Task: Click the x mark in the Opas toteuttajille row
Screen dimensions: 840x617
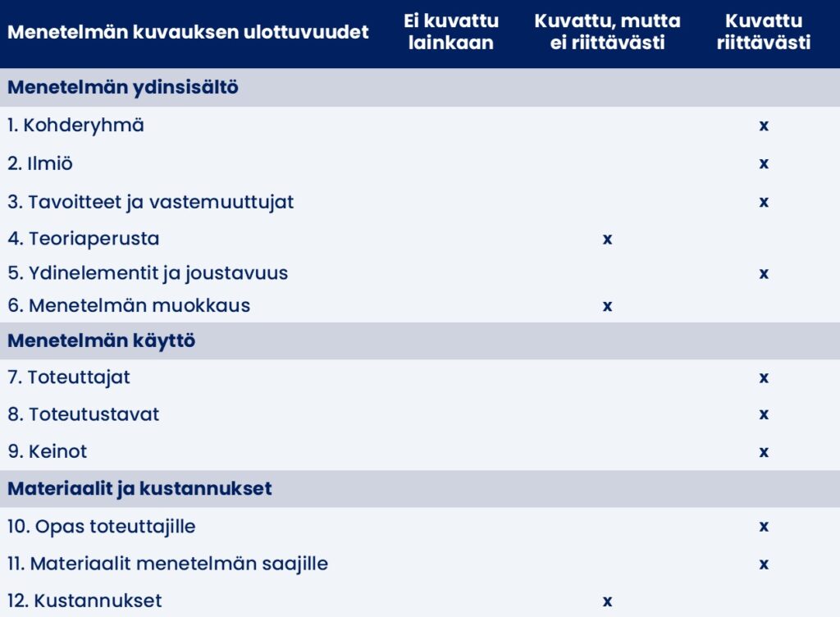Action: (764, 526)
